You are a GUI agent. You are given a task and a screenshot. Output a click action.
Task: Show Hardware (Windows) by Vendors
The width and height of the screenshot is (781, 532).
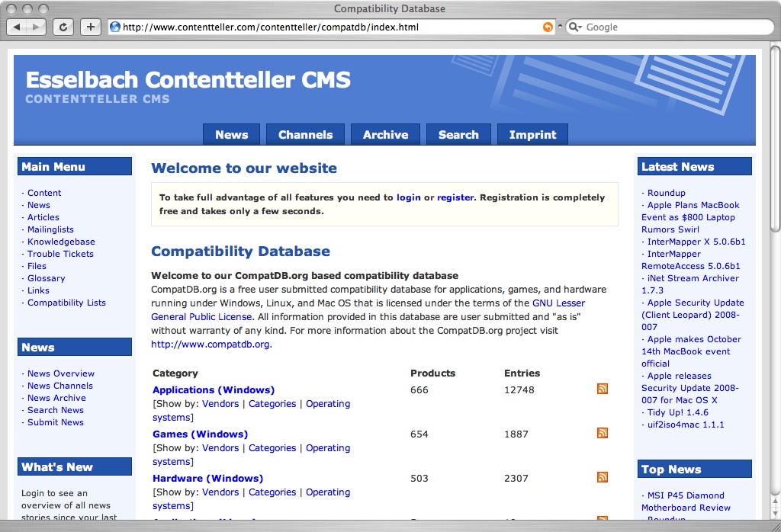[x=220, y=492]
